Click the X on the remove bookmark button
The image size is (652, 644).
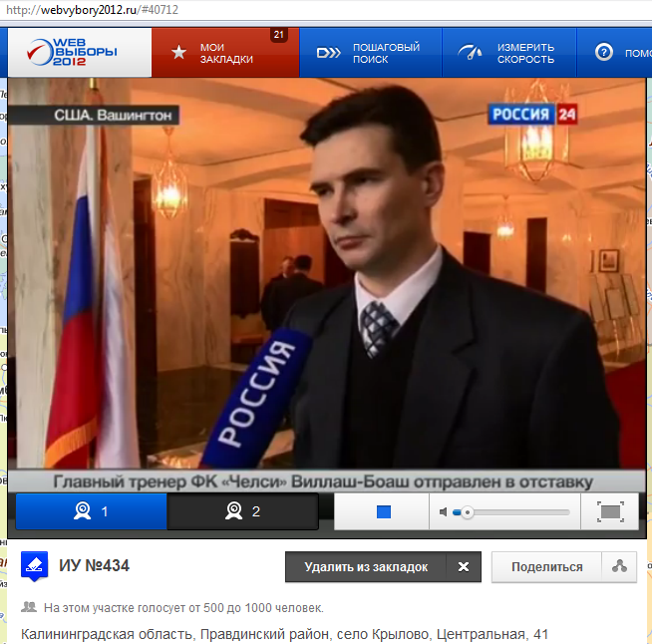coord(463,567)
